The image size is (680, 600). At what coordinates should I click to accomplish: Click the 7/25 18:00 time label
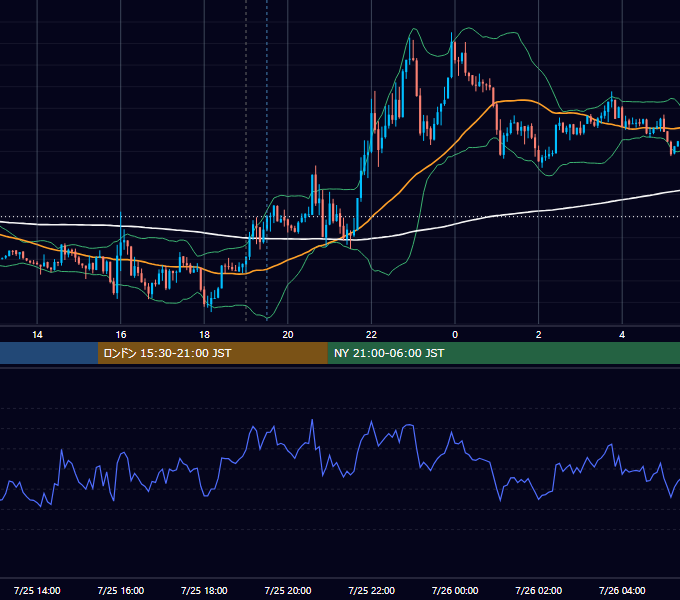[204, 590]
